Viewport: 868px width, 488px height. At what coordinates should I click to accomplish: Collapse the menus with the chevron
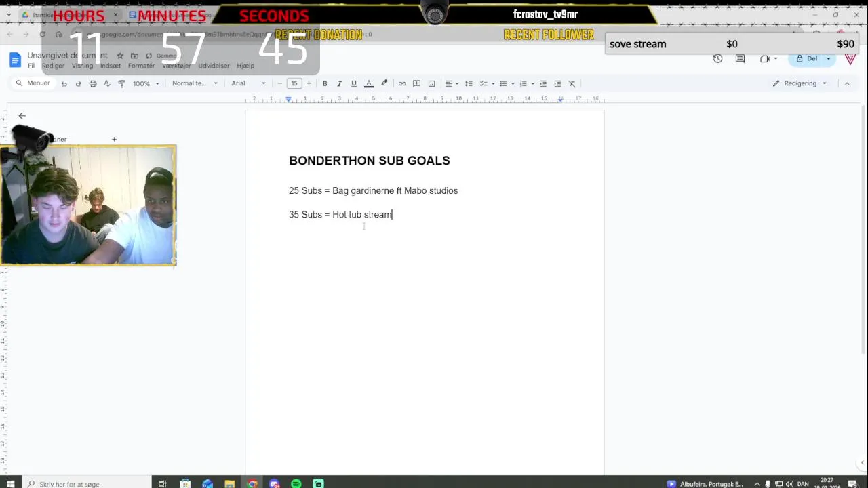click(847, 83)
